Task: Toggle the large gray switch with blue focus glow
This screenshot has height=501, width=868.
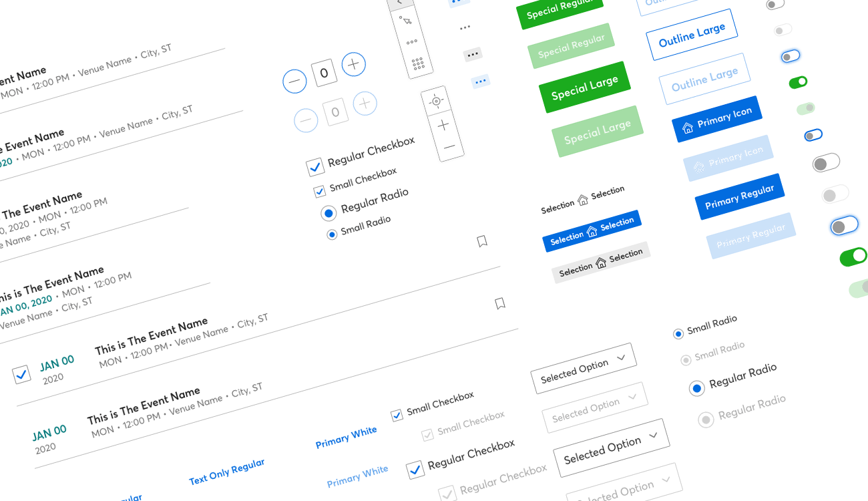Action: tap(844, 226)
